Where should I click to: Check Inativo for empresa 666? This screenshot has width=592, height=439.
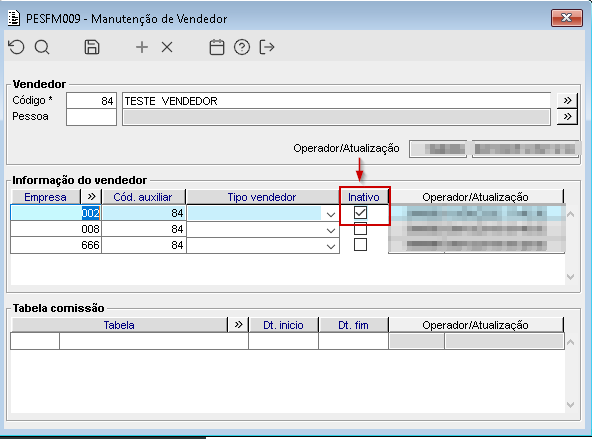pos(360,245)
